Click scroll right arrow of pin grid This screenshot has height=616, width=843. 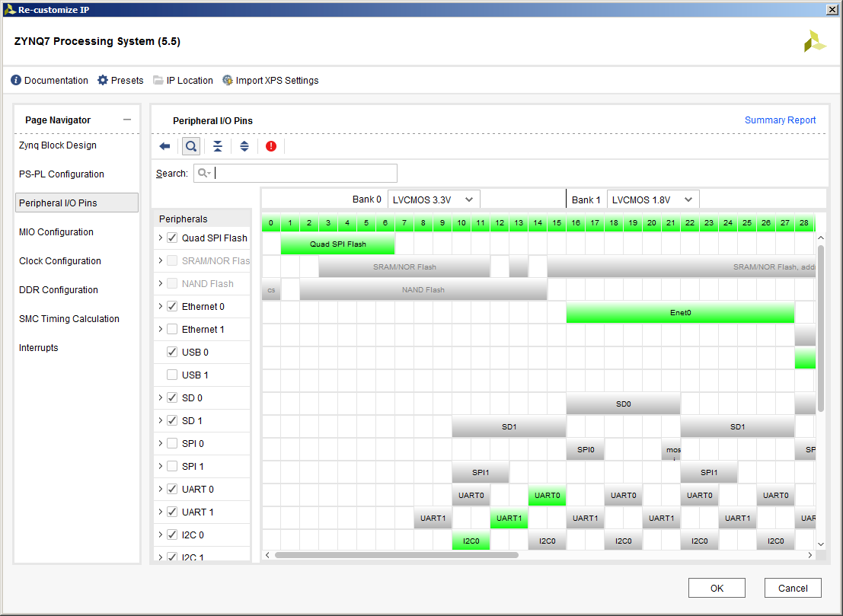point(809,555)
